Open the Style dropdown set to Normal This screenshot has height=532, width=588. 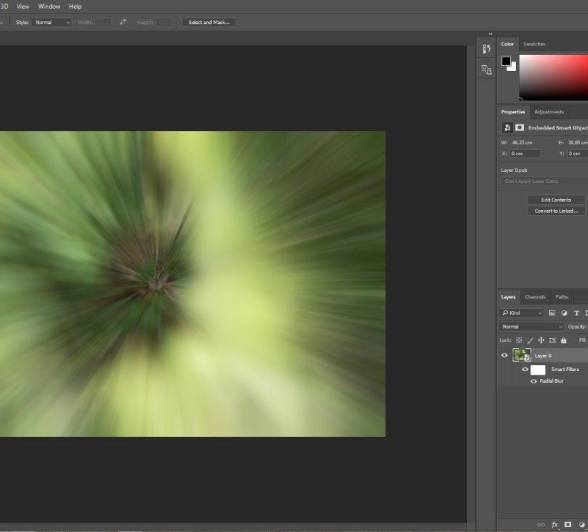pyautogui.click(x=52, y=22)
